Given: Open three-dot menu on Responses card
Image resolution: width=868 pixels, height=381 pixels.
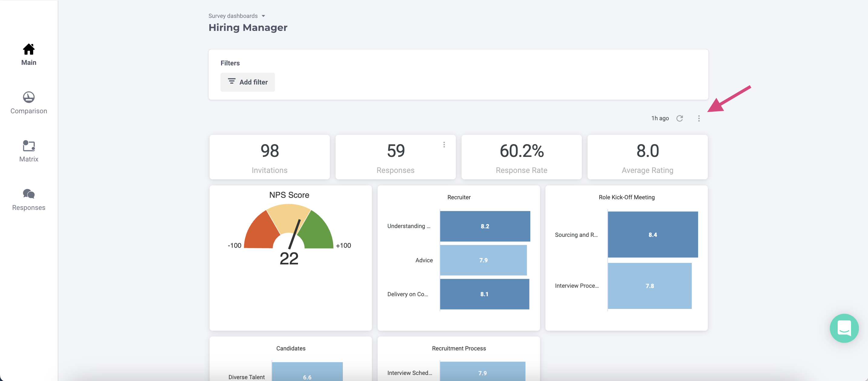Looking at the screenshot, I should pos(444,144).
